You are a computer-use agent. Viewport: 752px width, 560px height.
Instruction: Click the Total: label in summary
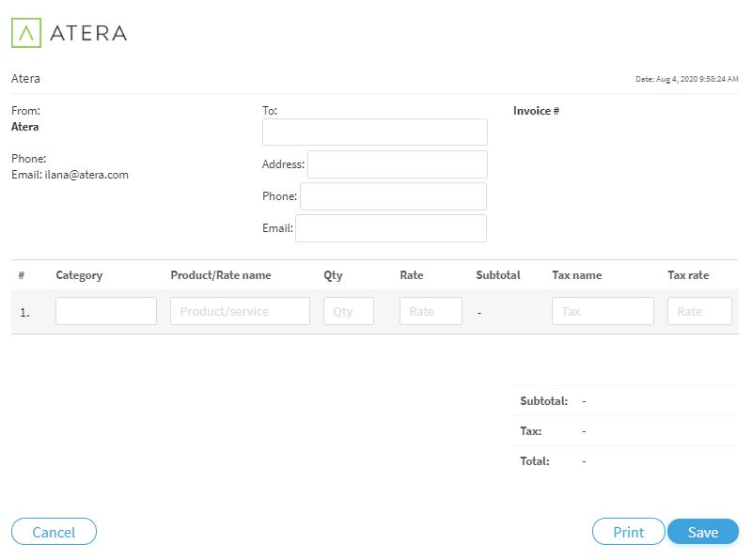coord(535,461)
